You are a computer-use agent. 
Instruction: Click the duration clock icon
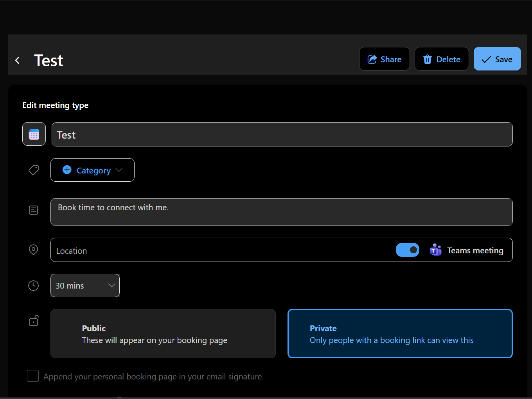click(x=34, y=285)
